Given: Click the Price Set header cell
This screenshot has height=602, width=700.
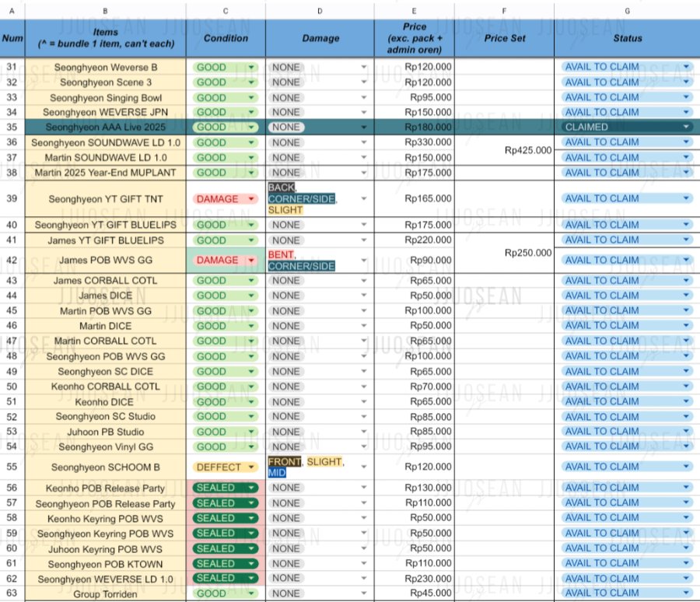Looking at the screenshot, I should (x=505, y=38).
